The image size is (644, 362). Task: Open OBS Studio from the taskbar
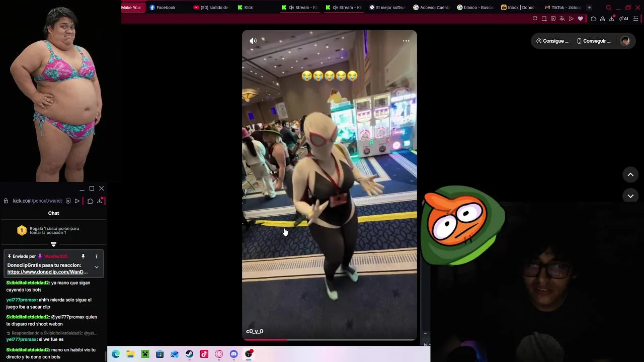(249, 354)
